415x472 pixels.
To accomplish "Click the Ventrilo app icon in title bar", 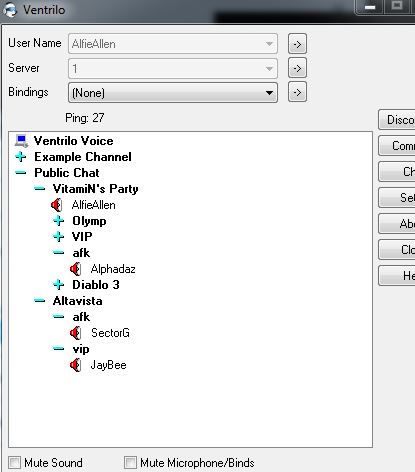I will [10, 9].
